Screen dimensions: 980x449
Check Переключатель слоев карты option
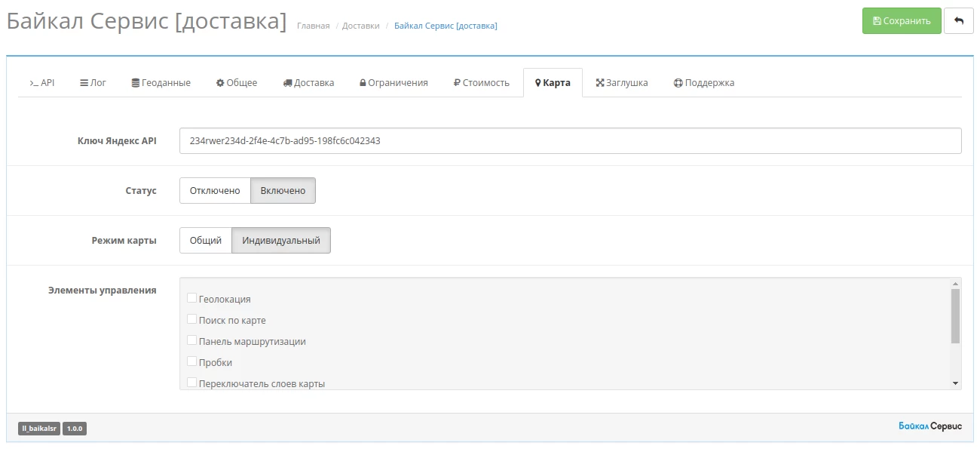pos(191,383)
